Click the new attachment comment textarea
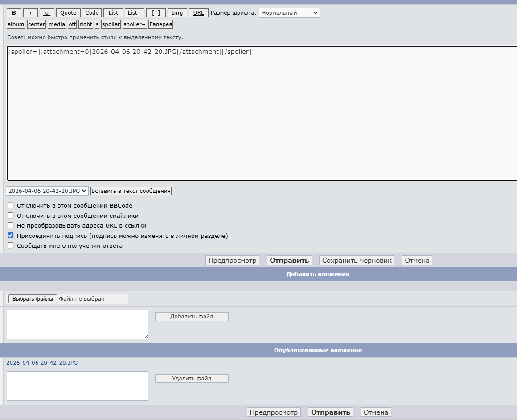The width and height of the screenshot is (517, 420). coord(78,324)
